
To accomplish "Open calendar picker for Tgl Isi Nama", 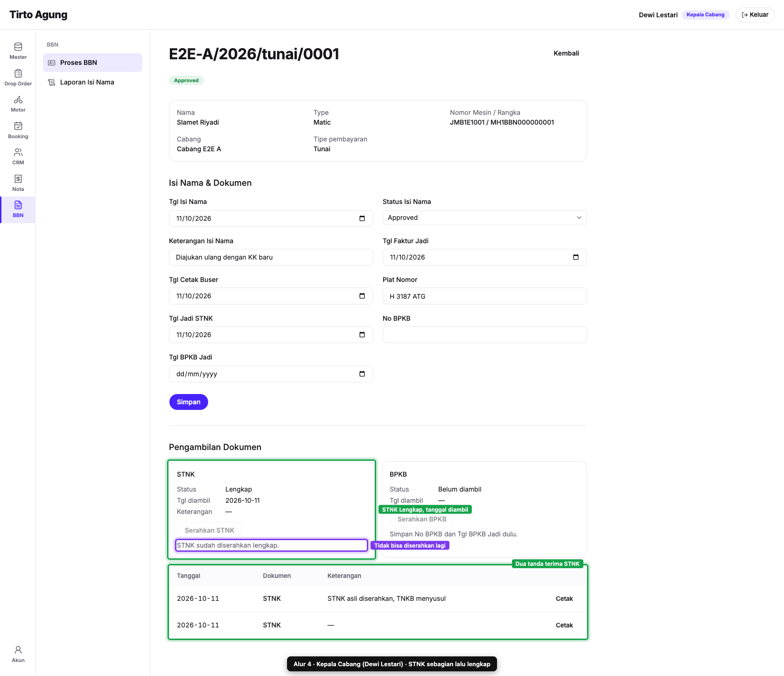I will [362, 218].
